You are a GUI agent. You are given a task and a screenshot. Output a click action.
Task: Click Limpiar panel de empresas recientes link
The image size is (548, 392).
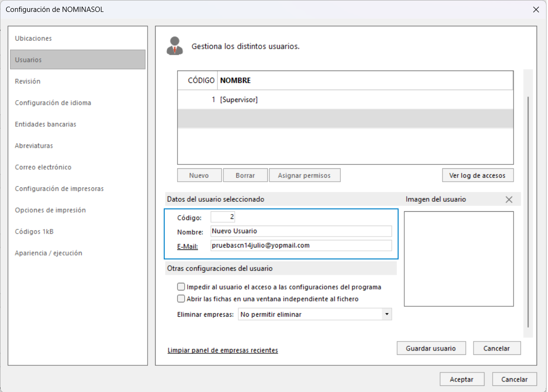pyautogui.click(x=222, y=351)
